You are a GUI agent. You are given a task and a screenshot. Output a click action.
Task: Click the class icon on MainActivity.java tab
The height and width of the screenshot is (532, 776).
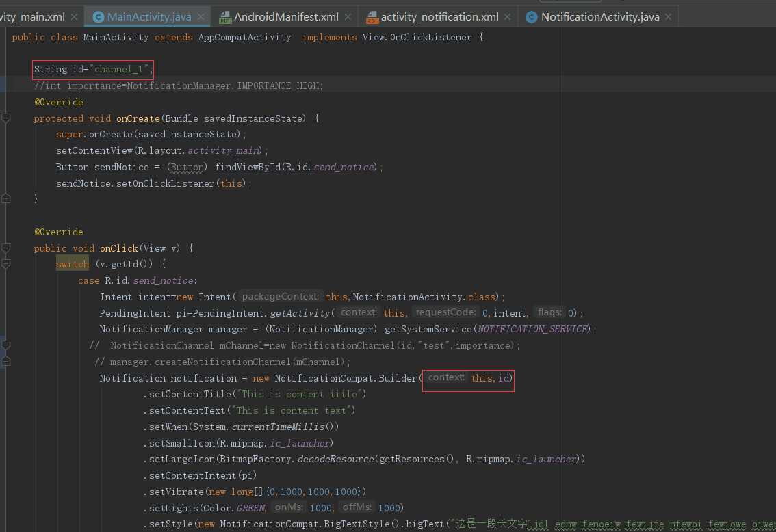click(x=99, y=17)
